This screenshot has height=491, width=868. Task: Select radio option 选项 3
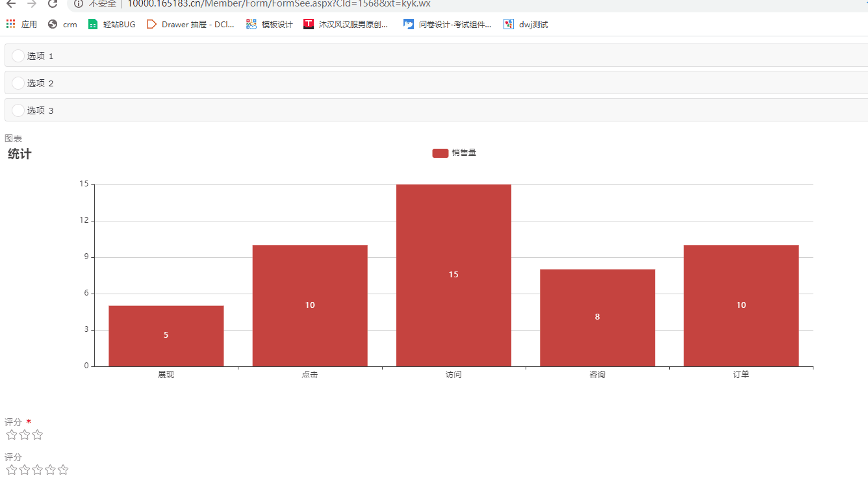point(18,110)
